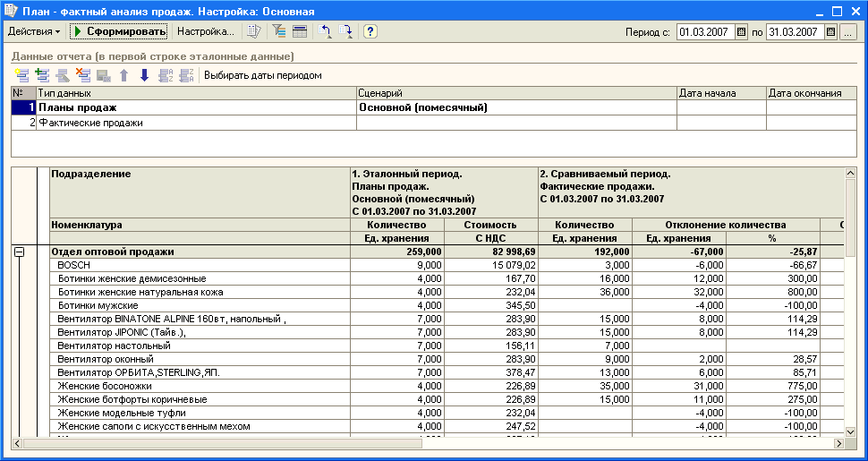Open the Настройка... dialog
The height and width of the screenshot is (461, 868).
point(206,31)
